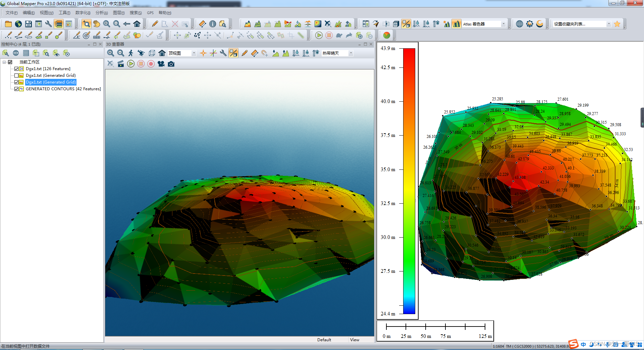Select the GENERATED CONTOURS [42 Features] layer
Image resolution: width=644 pixels, height=350 pixels.
(63, 89)
